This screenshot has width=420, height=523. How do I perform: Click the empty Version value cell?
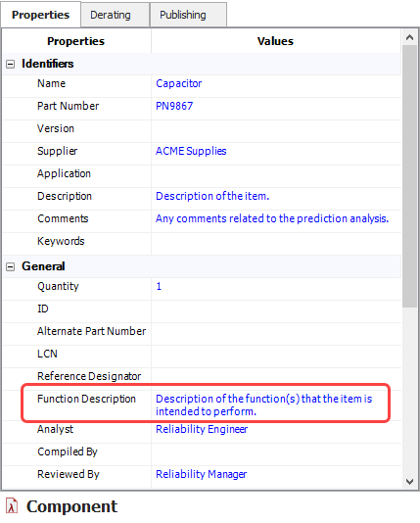pos(276,128)
